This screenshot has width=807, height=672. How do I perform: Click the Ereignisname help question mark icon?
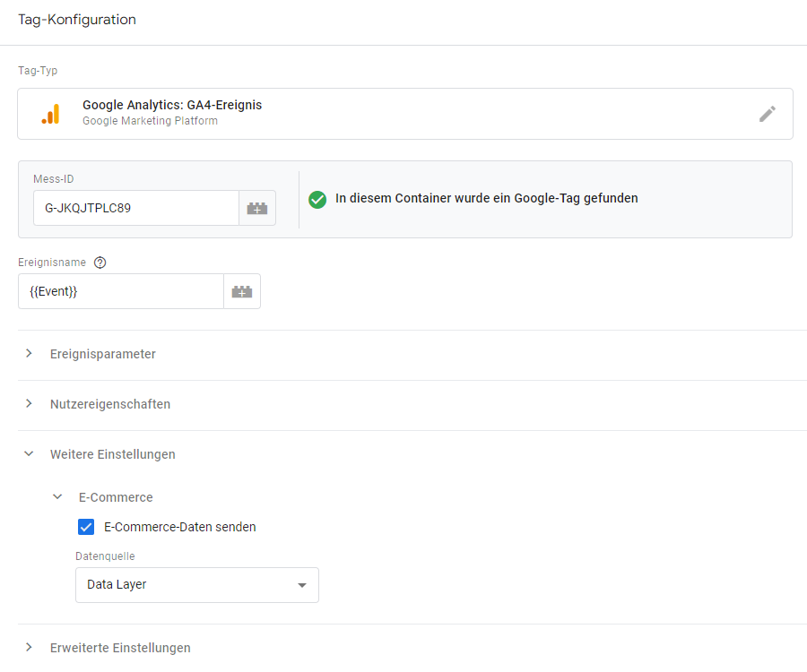click(100, 263)
